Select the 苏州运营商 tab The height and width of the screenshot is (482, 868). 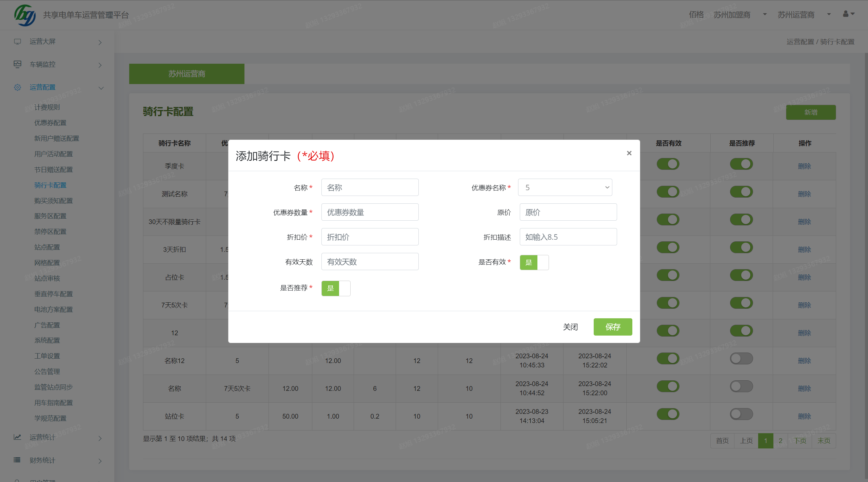186,74
